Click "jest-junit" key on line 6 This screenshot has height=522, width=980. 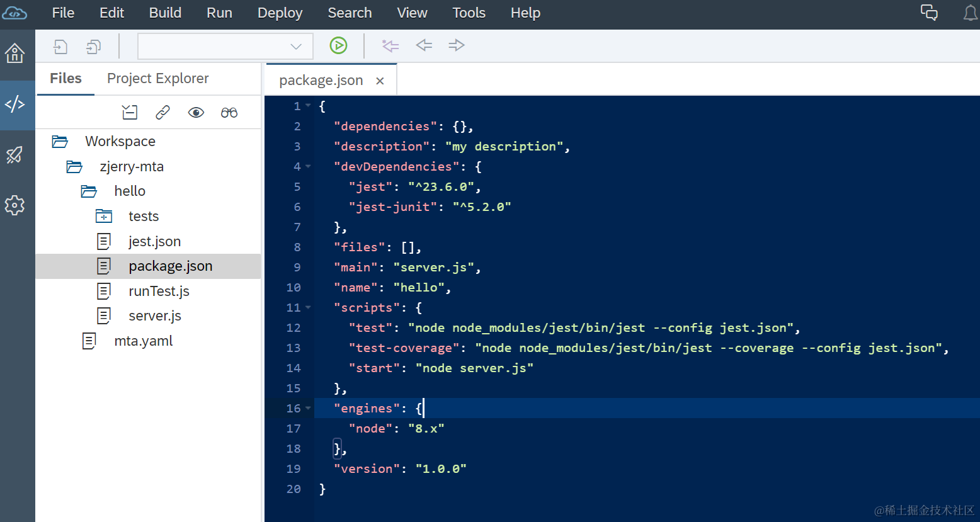click(x=393, y=207)
